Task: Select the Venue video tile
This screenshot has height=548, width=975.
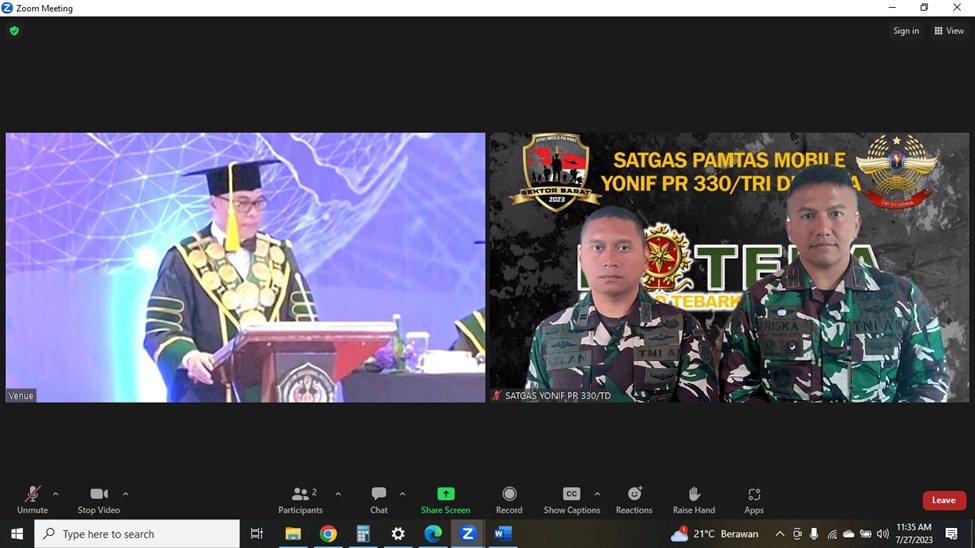Action: click(x=246, y=267)
